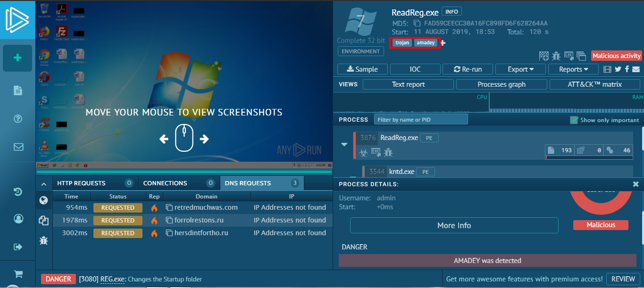Open the ANY.RUN logo home icon

tap(17, 19)
